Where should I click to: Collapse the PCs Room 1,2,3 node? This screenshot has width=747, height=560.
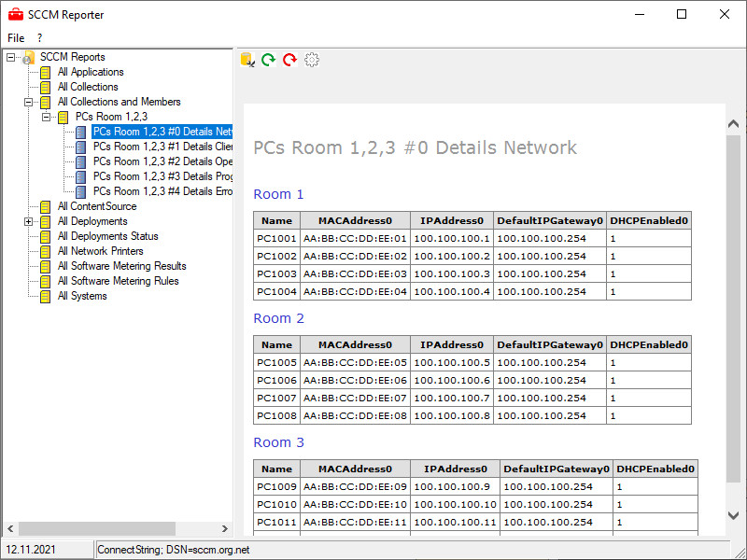point(46,117)
